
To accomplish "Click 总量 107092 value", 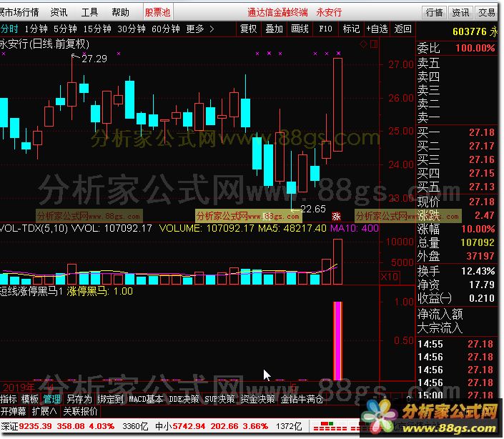I will (x=478, y=242).
